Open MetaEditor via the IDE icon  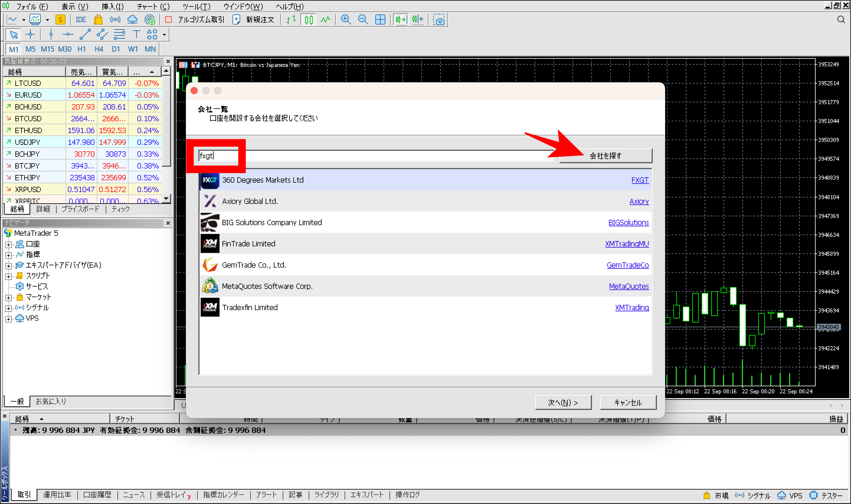click(x=81, y=19)
